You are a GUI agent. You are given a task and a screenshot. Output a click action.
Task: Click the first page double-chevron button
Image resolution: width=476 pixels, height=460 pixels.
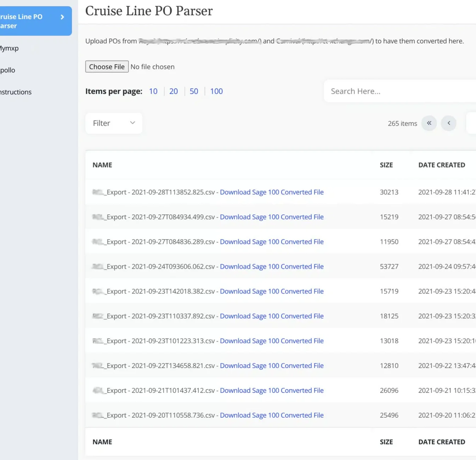click(429, 123)
